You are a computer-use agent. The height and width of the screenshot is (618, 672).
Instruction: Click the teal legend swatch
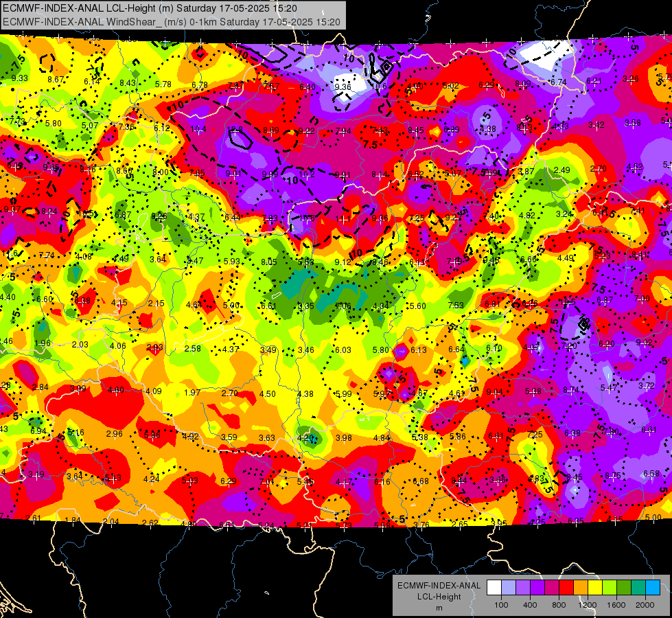pyautogui.click(x=638, y=588)
